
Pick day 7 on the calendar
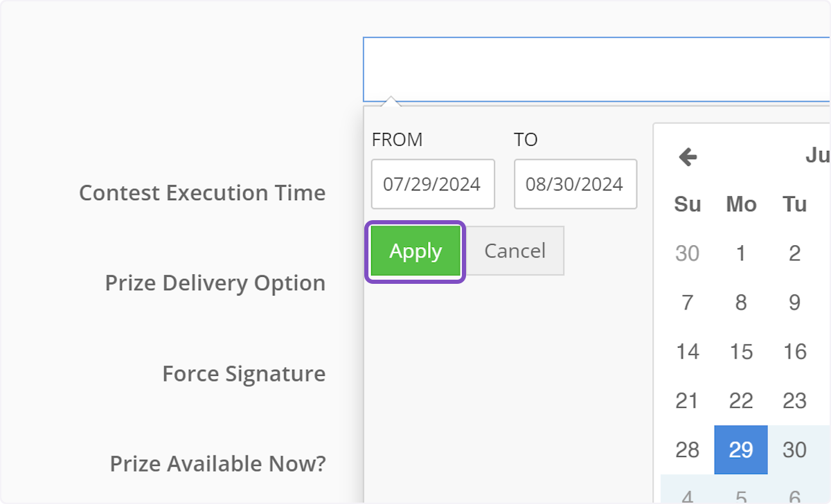point(687,303)
